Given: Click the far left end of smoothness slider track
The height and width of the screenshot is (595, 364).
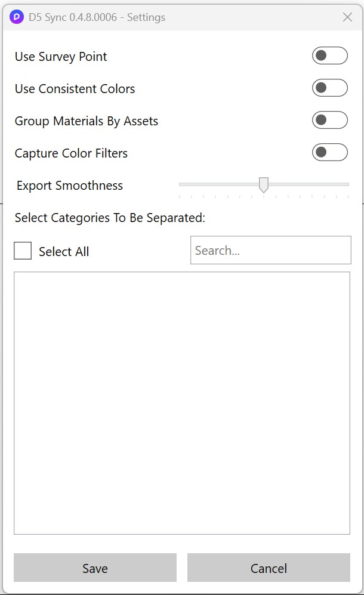Looking at the screenshot, I should pos(181,184).
